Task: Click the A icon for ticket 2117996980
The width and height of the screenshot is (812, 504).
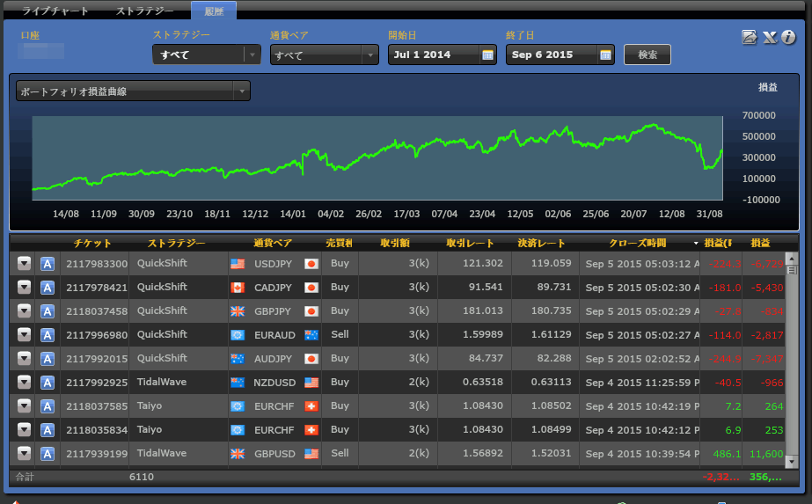Action: (x=48, y=335)
